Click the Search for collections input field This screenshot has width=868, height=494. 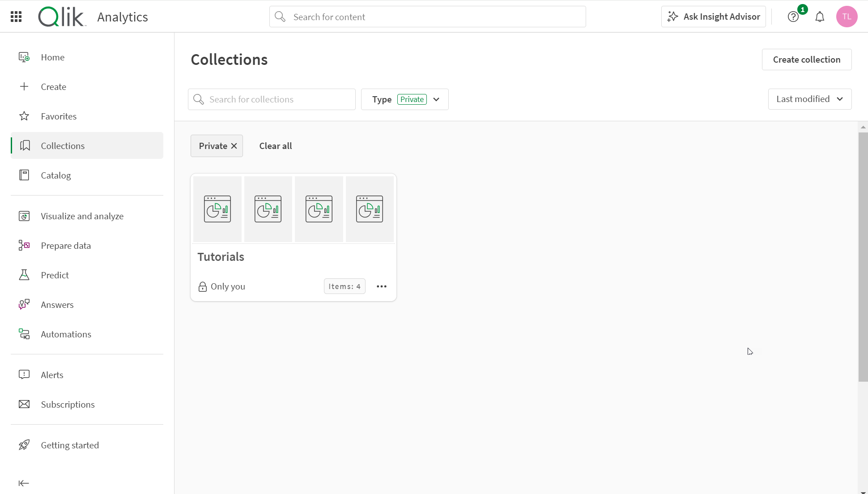coord(272,99)
